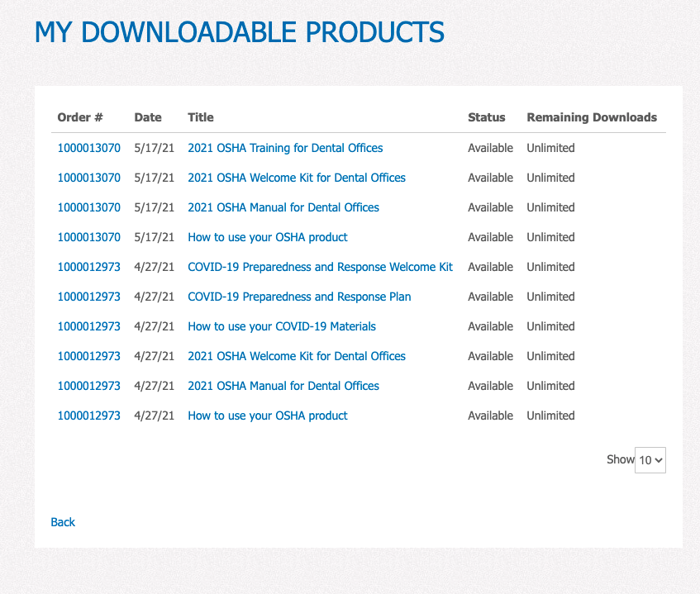Open 2021 OSHA Training for Dental Offices
This screenshot has width=700, height=594.
(285, 148)
